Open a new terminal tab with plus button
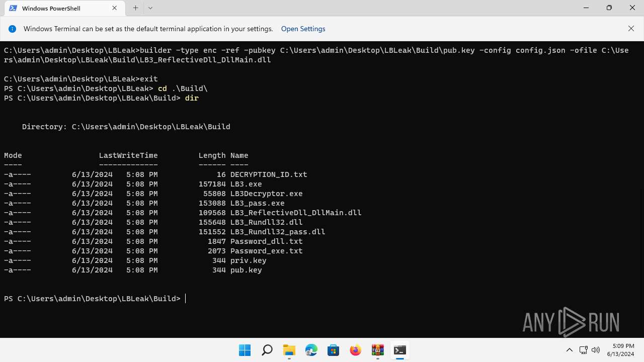The image size is (644, 362). (135, 8)
